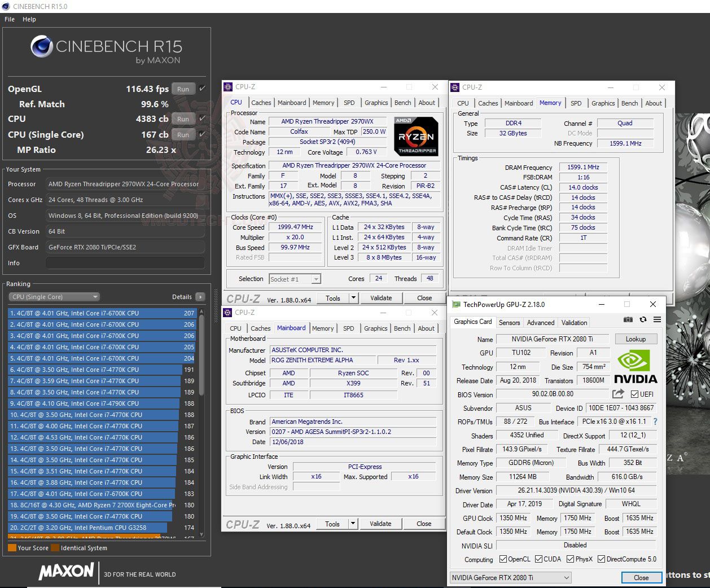Click the Ryzen Threadripper logo in CPU-Z

click(416, 136)
